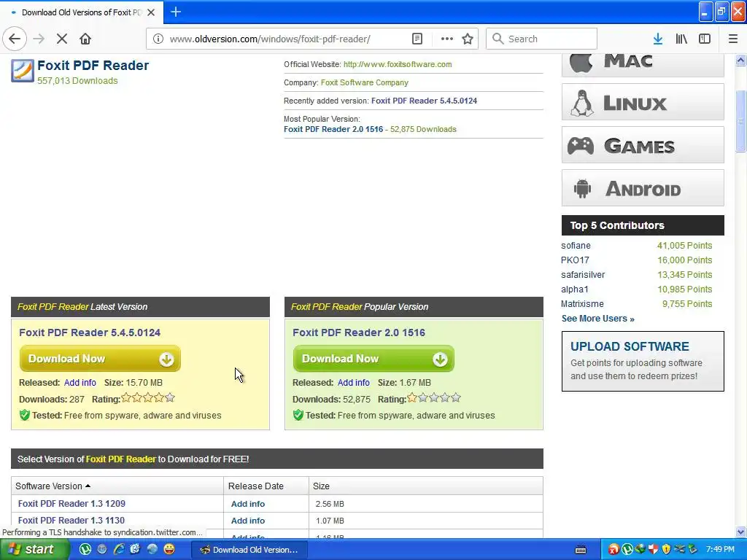Open the library bookshelf icon
Viewport: 747px width, 560px height.
pos(681,39)
